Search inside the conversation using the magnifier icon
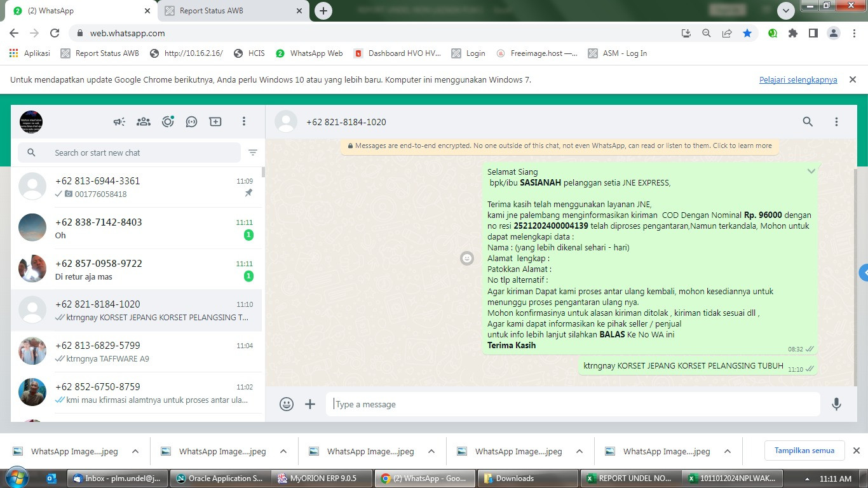This screenshot has height=488, width=868. (x=808, y=121)
